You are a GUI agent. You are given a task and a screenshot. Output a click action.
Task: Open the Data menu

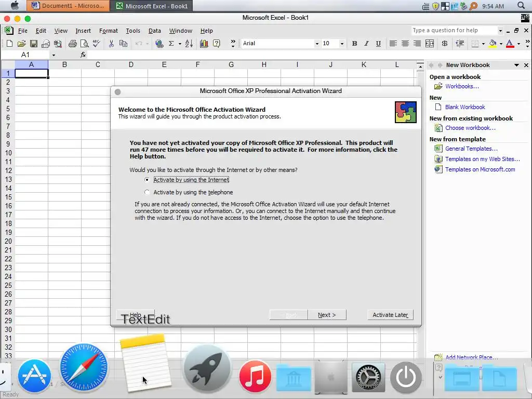coord(155,31)
